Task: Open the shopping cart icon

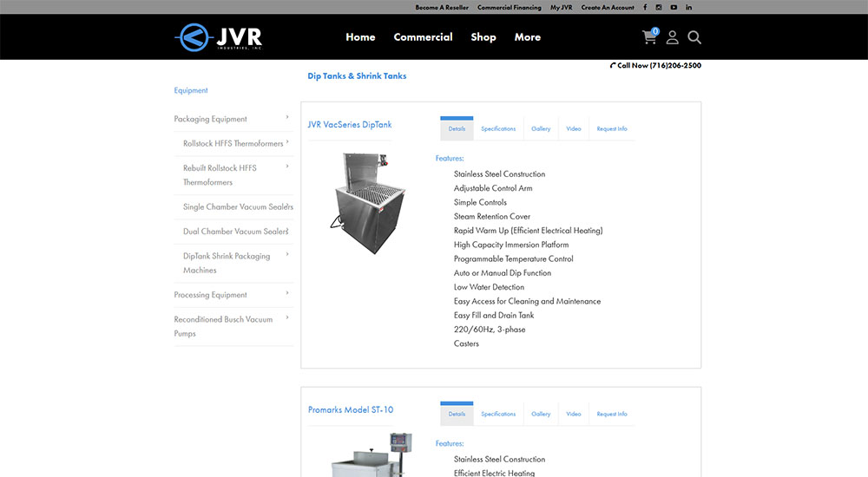Action: (x=650, y=36)
